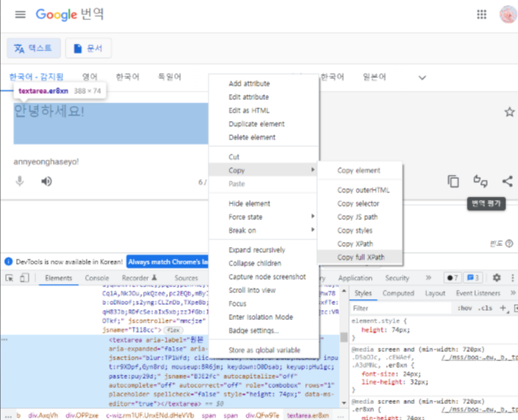This screenshot has width=518, height=420.
Task: Switch to the Recorder tab
Action: pyautogui.click(x=139, y=278)
